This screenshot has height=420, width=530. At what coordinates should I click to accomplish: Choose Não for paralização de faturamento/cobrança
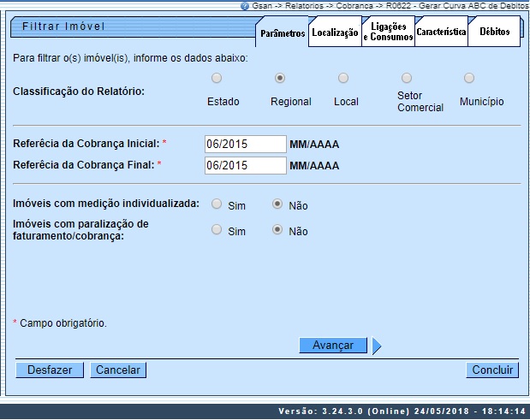point(277,230)
